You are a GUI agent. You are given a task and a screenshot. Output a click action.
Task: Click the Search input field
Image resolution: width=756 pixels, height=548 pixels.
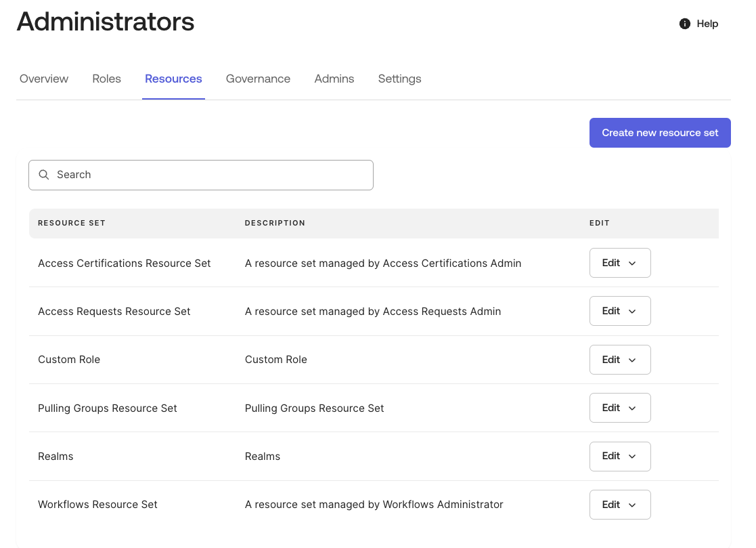pyautogui.click(x=201, y=175)
